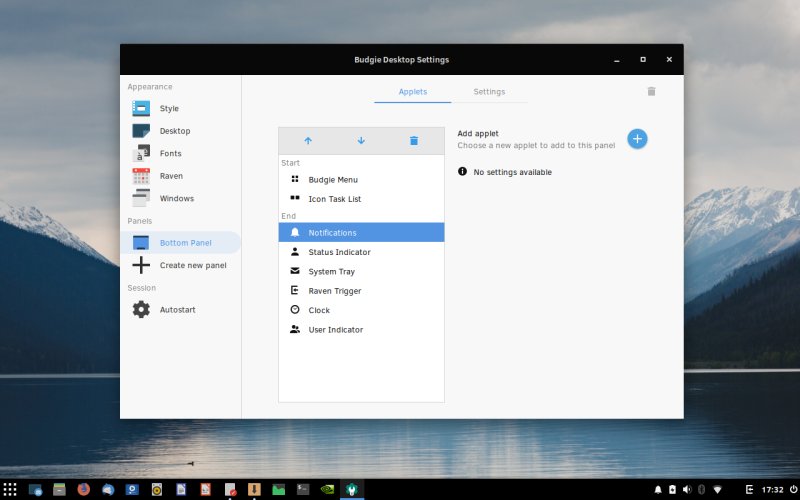Select the Budgie Menu applet
Screen dimensions: 800x500
(332, 180)
